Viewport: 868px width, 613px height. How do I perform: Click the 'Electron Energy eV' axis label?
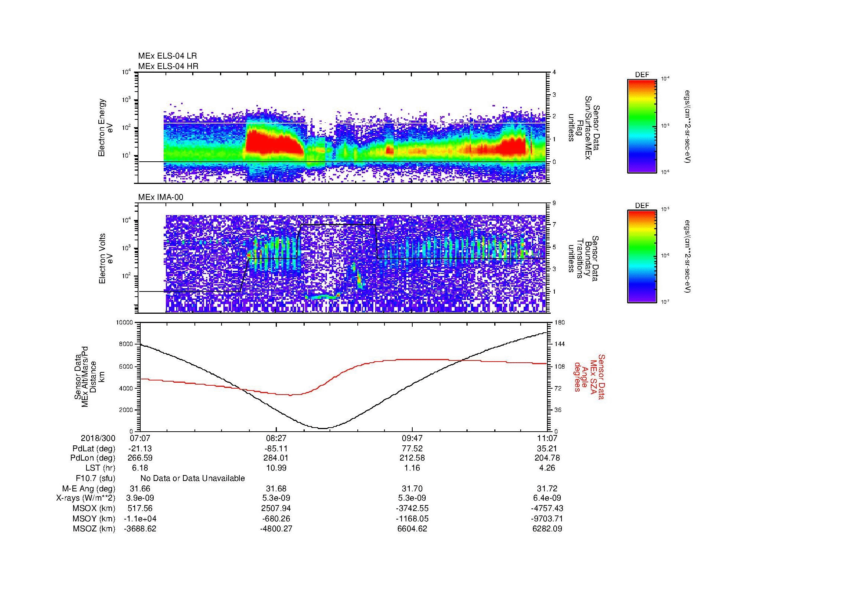point(105,128)
